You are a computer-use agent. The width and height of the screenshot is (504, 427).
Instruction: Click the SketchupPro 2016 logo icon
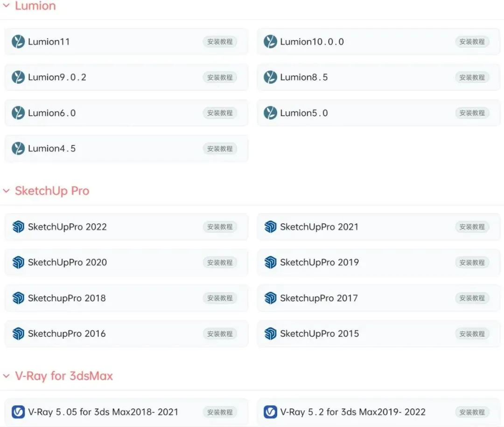(x=18, y=334)
